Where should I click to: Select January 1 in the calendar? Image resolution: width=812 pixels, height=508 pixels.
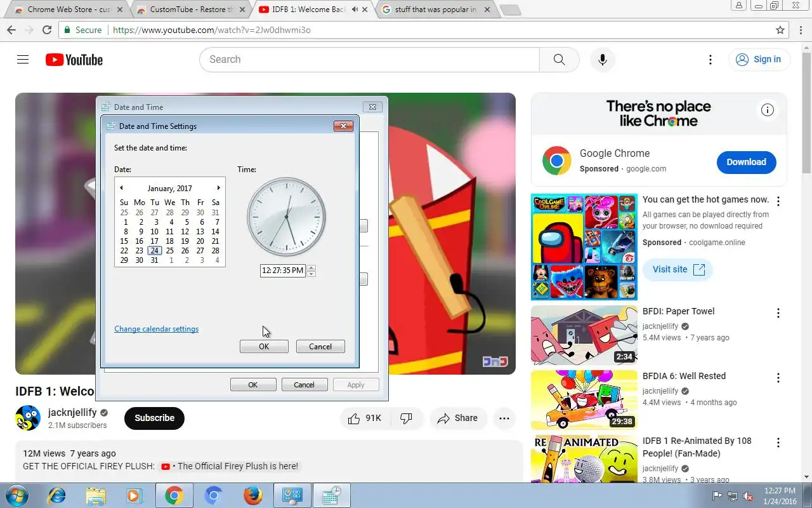[x=126, y=222]
